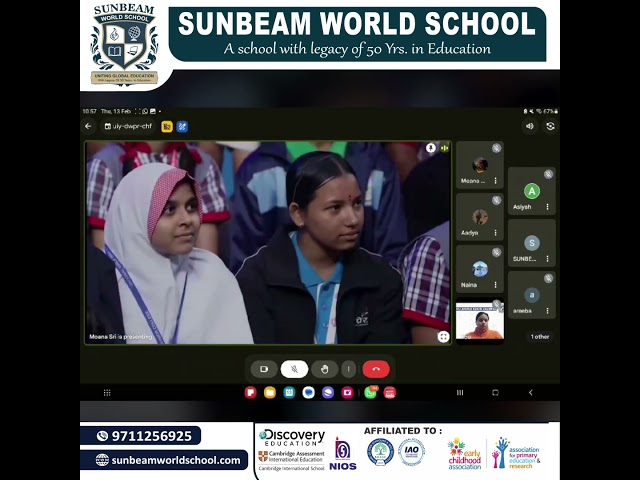Click the yellow captions-off icon
The width and height of the screenshot is (640, 480).
(x=167, y=127)
